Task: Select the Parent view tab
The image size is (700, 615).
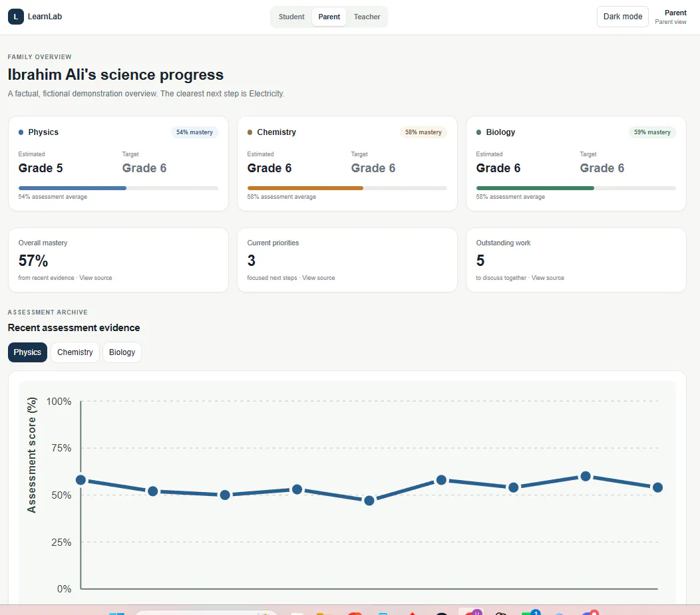Action: pyautogui.click(x=329, y=17)
